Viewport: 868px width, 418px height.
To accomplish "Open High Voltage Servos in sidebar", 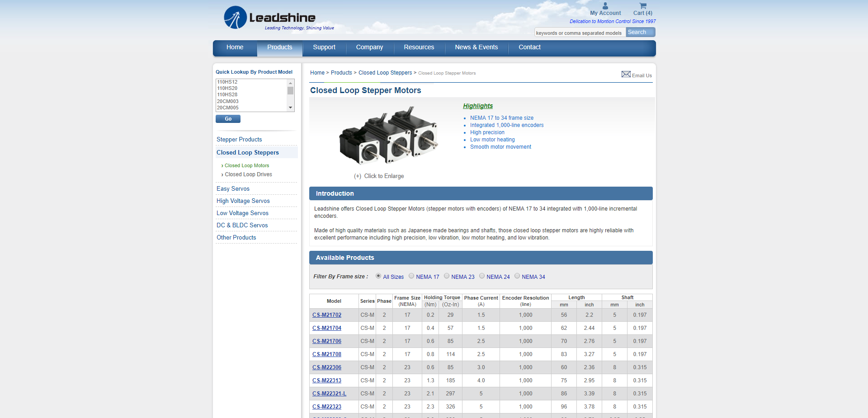I will click(x=243, y=201).
